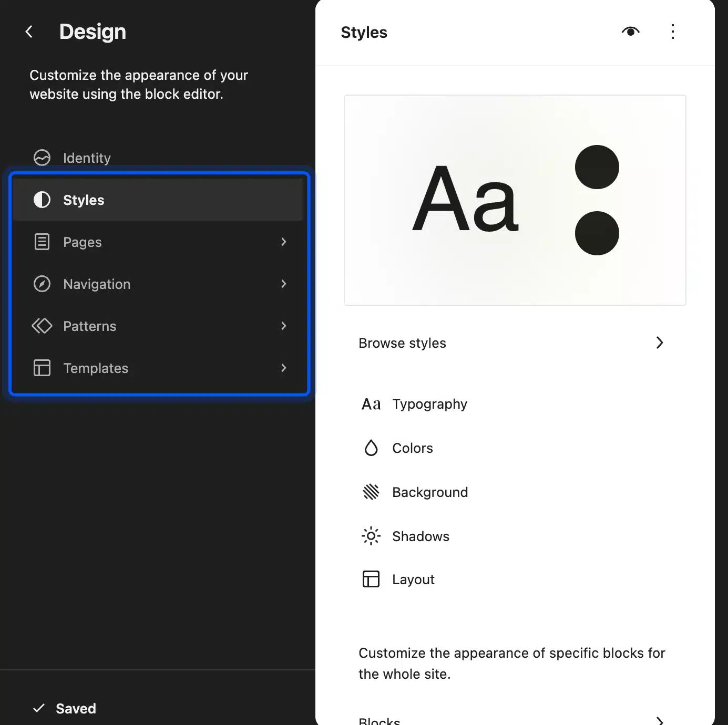Screen dimensions: 728x725
Task: Open Shadows settings
Action: tap(515, 536)
